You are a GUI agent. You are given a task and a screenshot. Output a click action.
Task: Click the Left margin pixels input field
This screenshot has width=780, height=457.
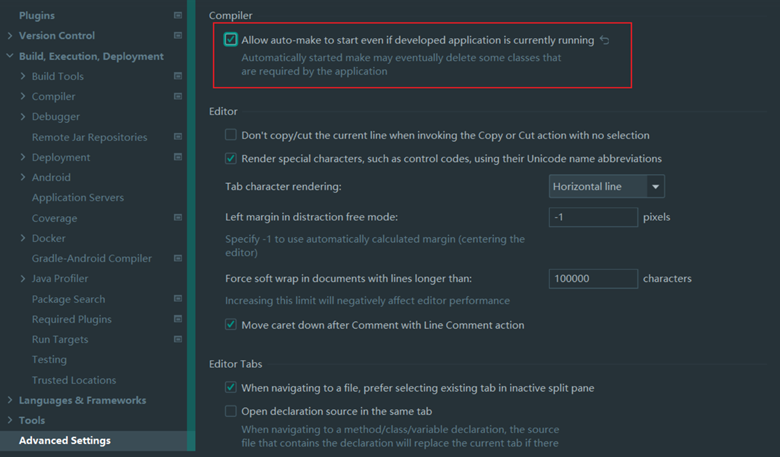point(592,217)
